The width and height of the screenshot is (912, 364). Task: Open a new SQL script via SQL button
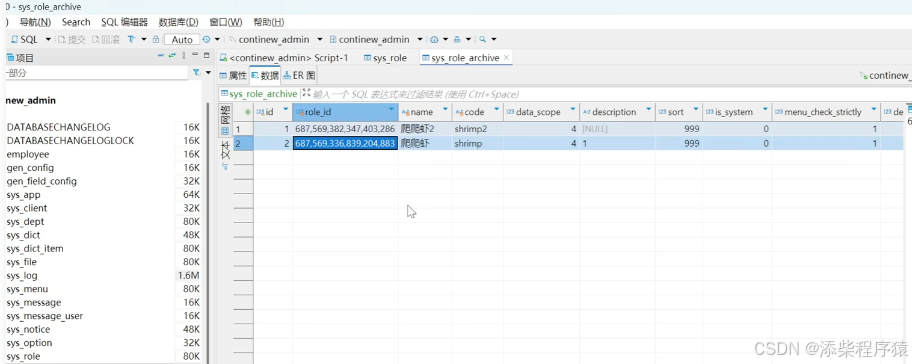(24, 40)
